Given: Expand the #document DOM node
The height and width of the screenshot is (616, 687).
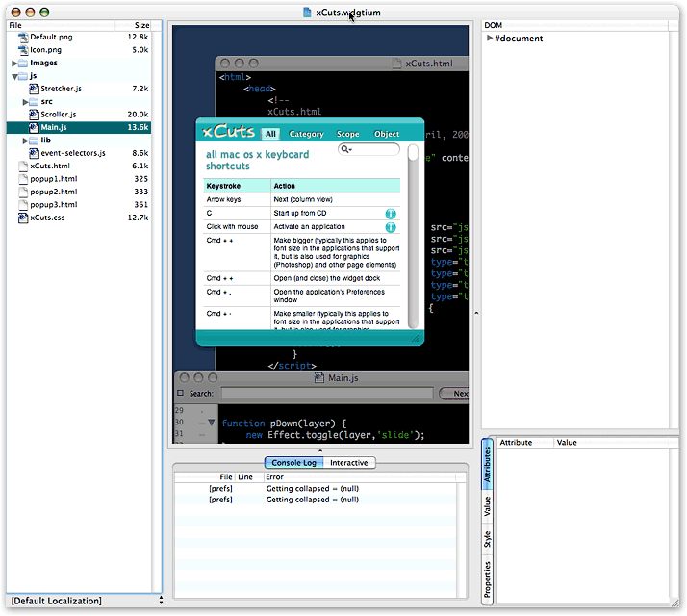Looking at the screenshot, I should point(490,38).
